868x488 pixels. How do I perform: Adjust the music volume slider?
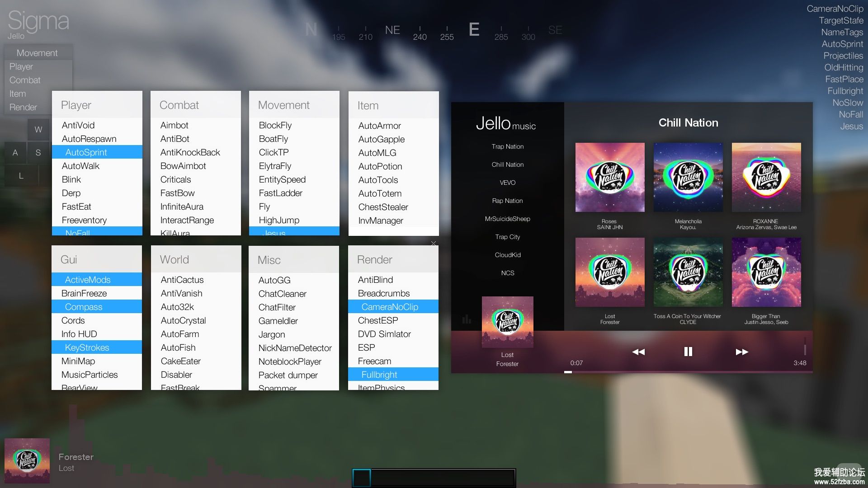[805, 347]
